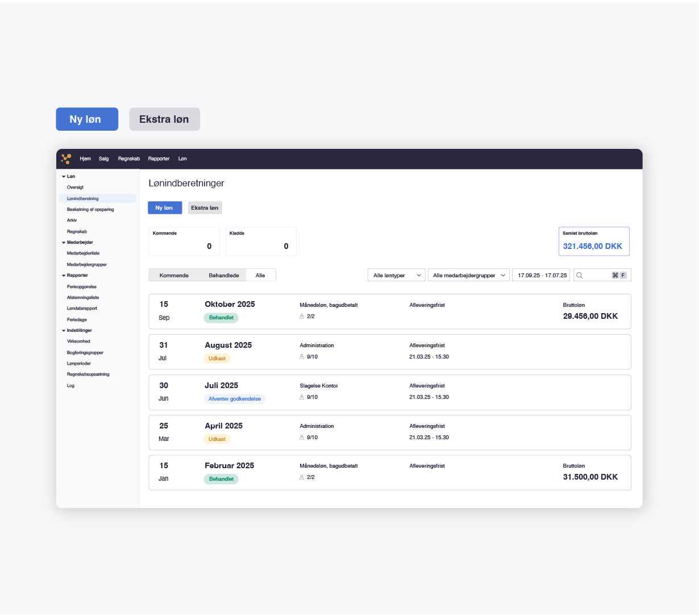Open Medarbejderliste in the sidebar
The height and width of the screenshot is (616, 699).
pos(83,253)
